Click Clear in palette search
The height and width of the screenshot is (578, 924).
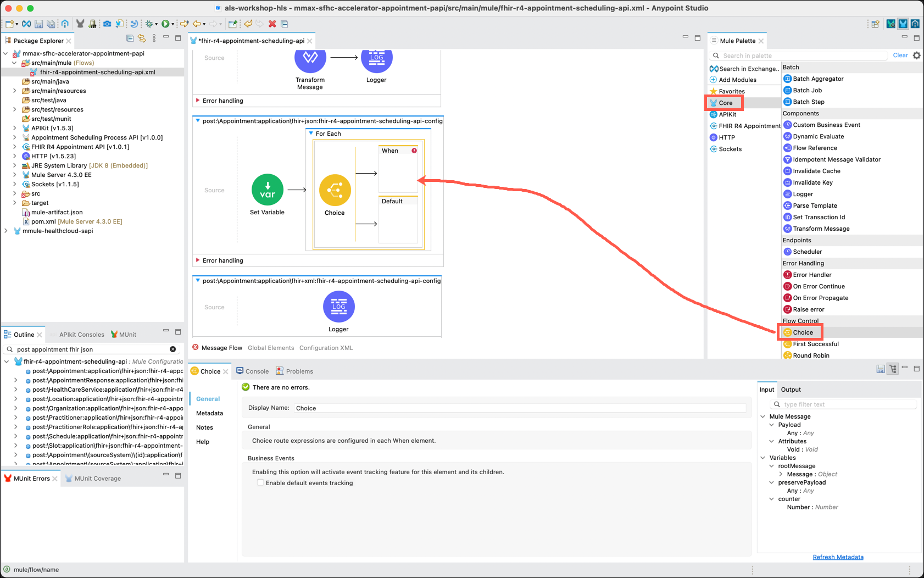click(x=900, y=55)
